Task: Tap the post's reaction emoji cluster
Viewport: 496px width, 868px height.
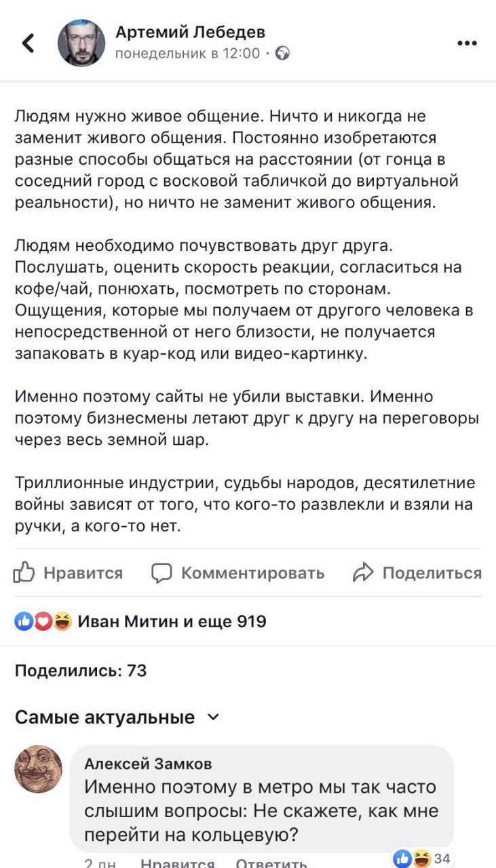Action: pyautogui.click(x=43, y=621)
